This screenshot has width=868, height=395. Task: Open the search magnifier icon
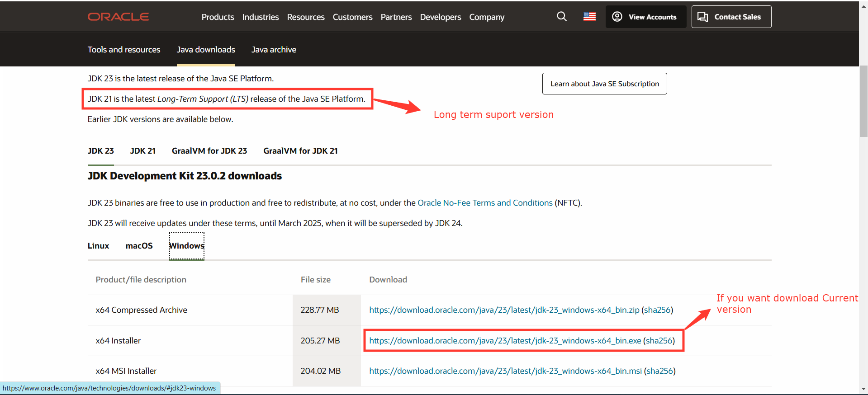[x=562, y=17]
